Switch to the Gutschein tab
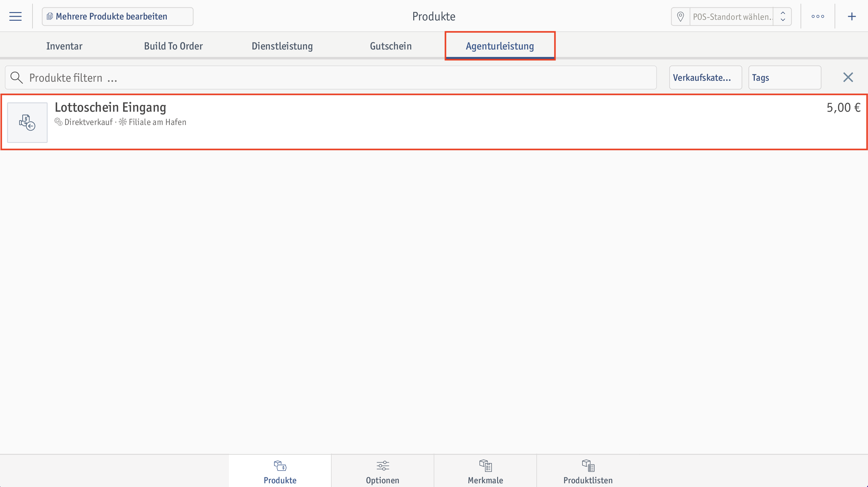Screen dimensions: 868x487 tap(391, 46)
